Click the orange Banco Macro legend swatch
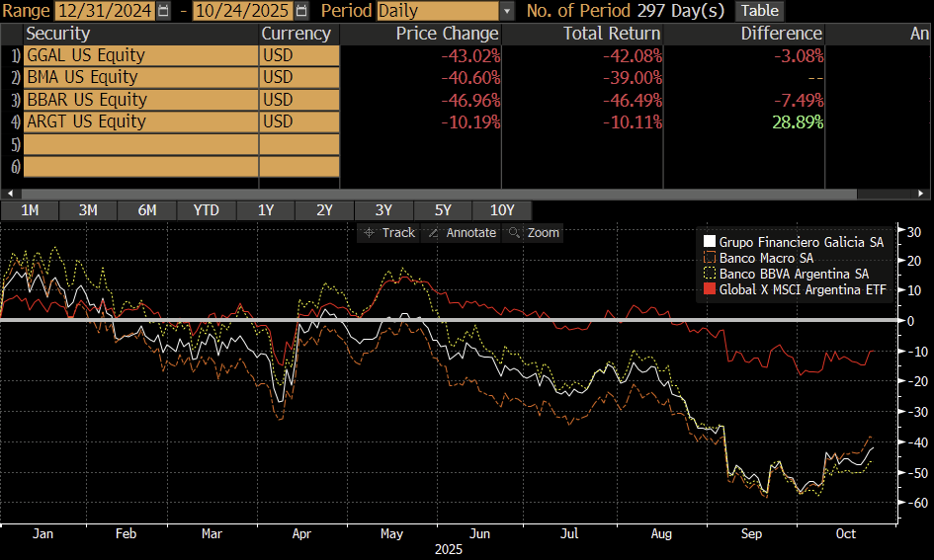The height and width of the screenshot is (560, 934). [709, 257]
